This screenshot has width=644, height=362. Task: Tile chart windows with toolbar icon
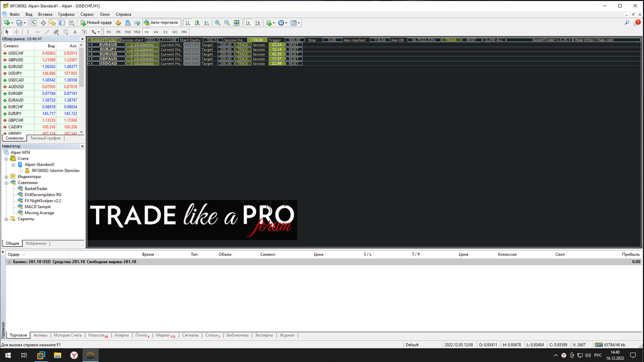[x=237, y=22]
